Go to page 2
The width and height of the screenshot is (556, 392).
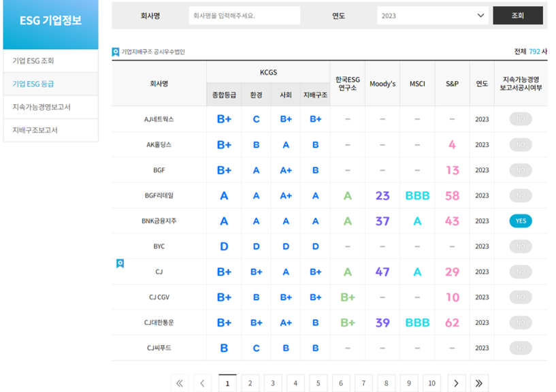pyautogui.click(x=250, y=383)
